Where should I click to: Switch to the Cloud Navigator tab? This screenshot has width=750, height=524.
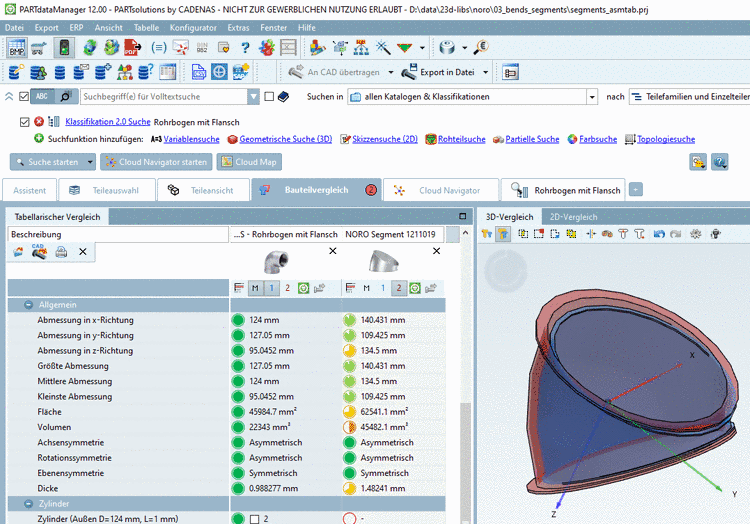441,190
